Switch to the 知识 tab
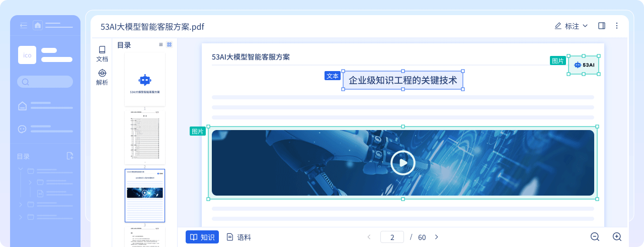The height and width of the screenshot is (247, 644). pyautogui.click(x=202, y=237)
